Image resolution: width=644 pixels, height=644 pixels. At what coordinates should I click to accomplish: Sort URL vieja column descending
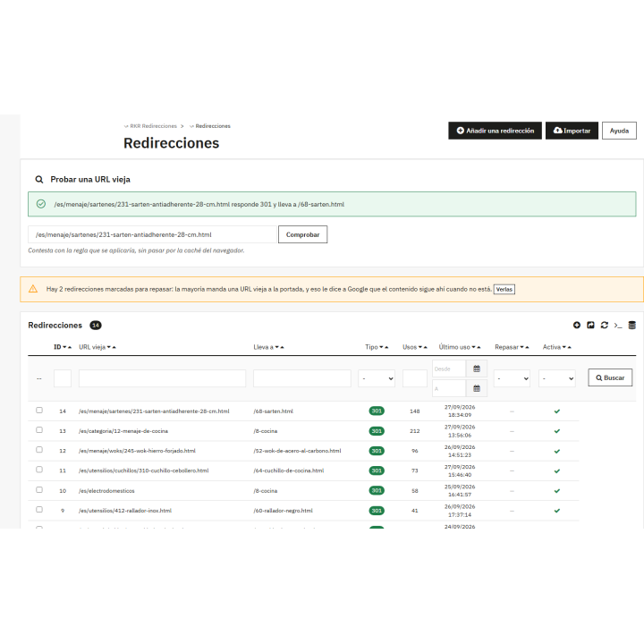tap(109, 347)
